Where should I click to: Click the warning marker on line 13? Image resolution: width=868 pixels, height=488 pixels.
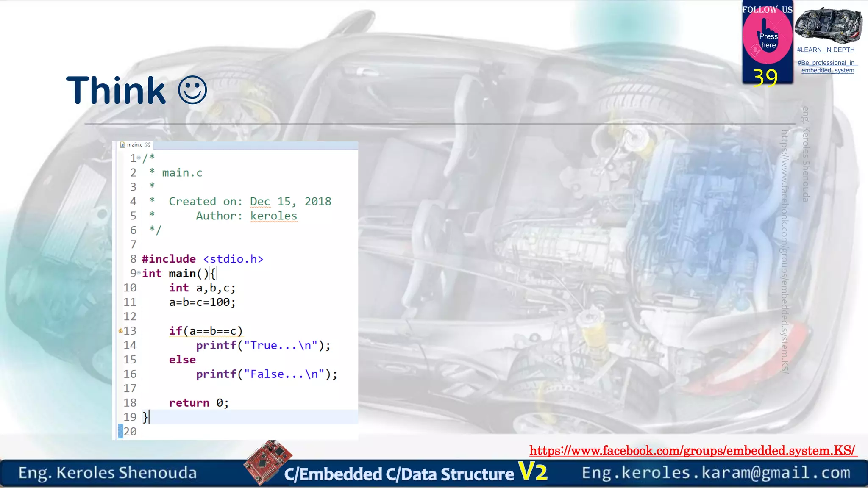[120, 330]
